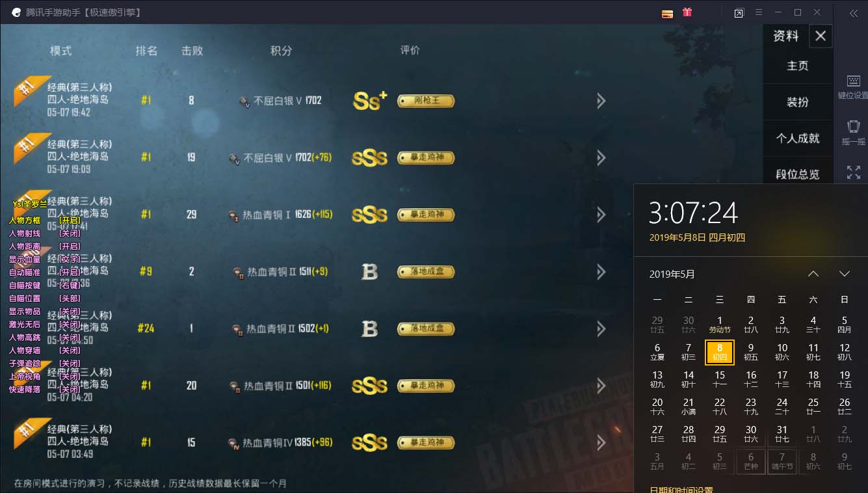Close the 资料 profile panel
The image size is (868, 493).
(821, 36)
